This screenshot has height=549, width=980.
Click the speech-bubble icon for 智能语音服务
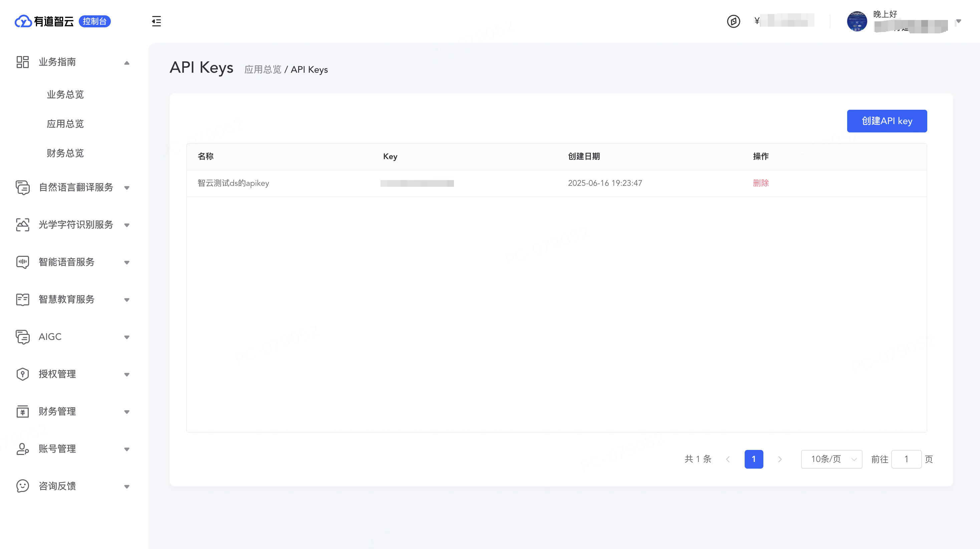22,262
